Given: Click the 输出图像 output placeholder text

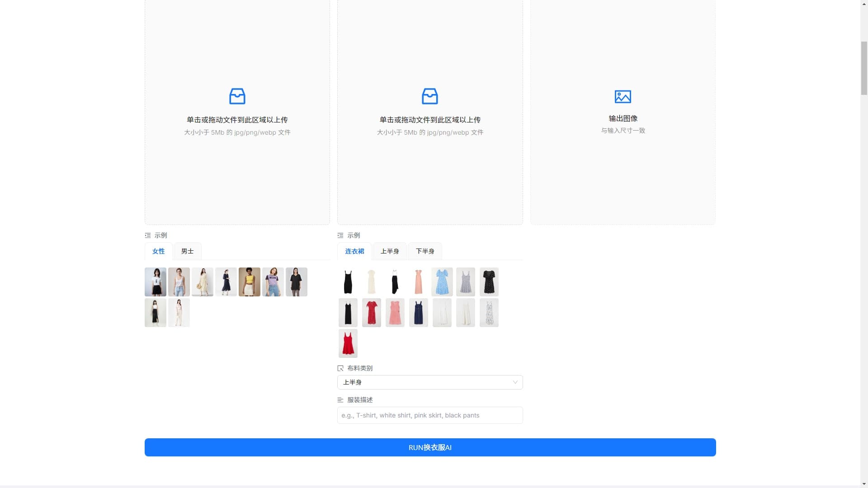Looking at the screenshot, I should pyautogui.click(x=623, y=118).
